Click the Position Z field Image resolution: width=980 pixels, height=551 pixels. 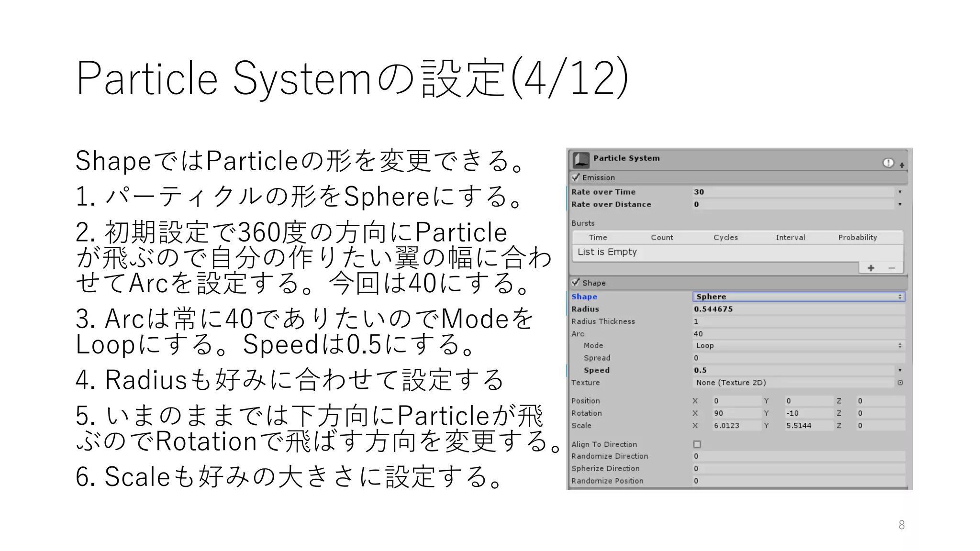point(880,401)
